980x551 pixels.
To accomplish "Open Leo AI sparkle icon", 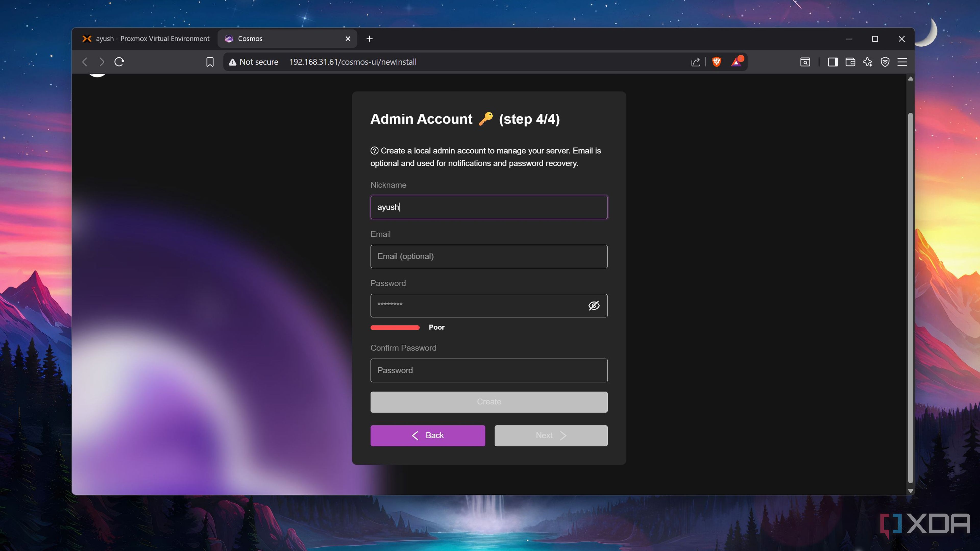I will point(868,62).
